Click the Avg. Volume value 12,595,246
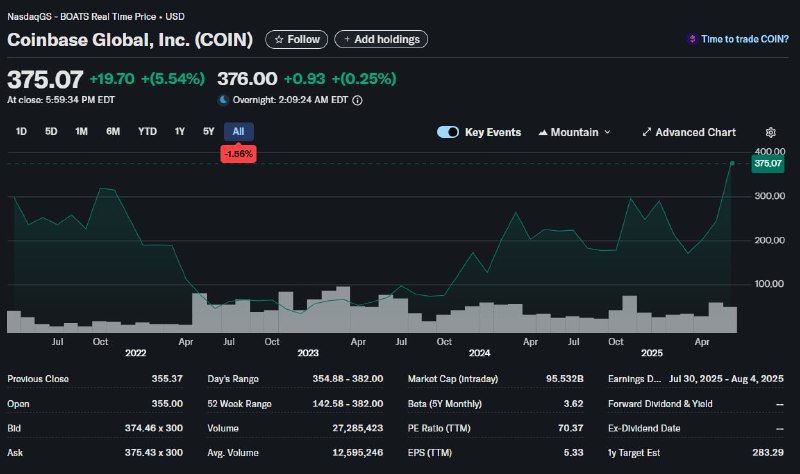The width and height of the screenshot is (800, 474). pos(358,453)
